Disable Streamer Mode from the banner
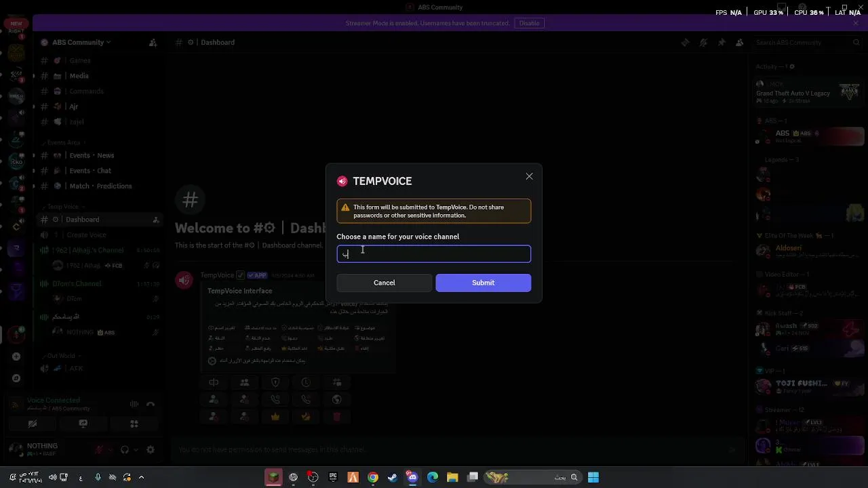This screenshot has height=488, width=868. point(530,23)
